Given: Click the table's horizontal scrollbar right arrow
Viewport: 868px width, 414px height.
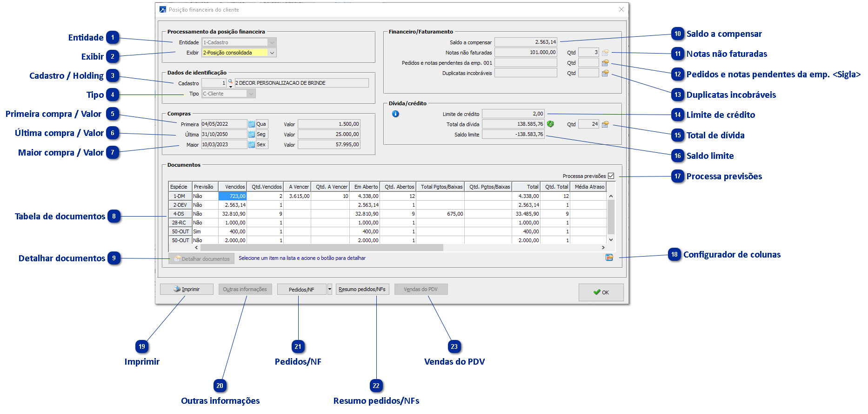Looking at the screenshot, I should [x=603, y=248].
